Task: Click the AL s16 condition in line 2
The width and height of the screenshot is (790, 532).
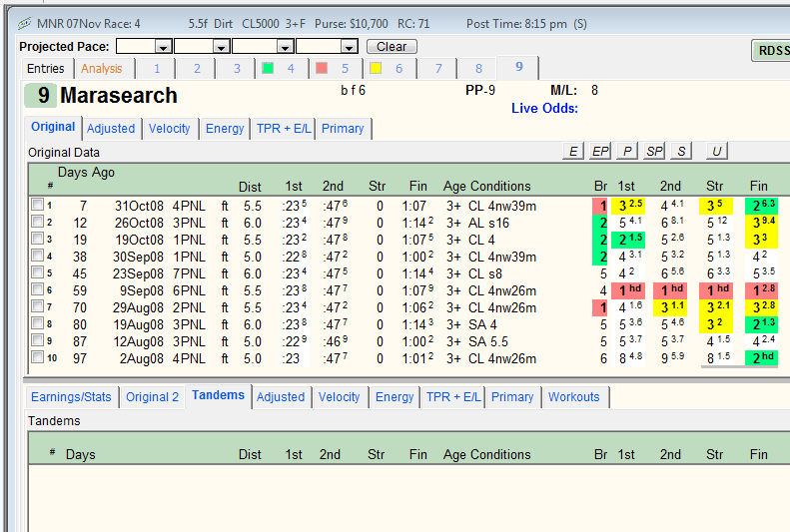Action: point(488,223)
